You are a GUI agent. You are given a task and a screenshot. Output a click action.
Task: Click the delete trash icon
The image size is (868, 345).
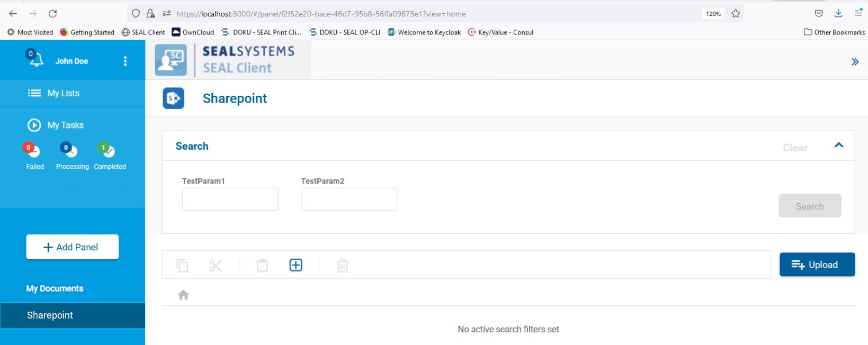343,266
